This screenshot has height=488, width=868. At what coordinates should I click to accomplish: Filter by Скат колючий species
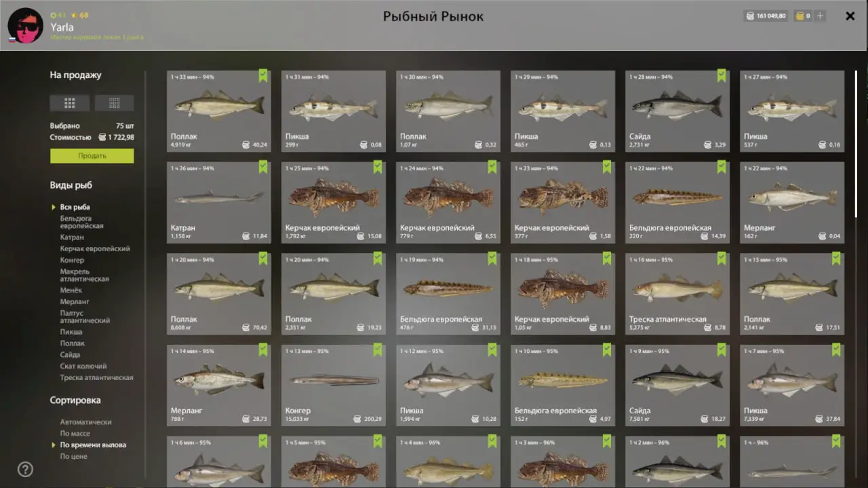83,366
